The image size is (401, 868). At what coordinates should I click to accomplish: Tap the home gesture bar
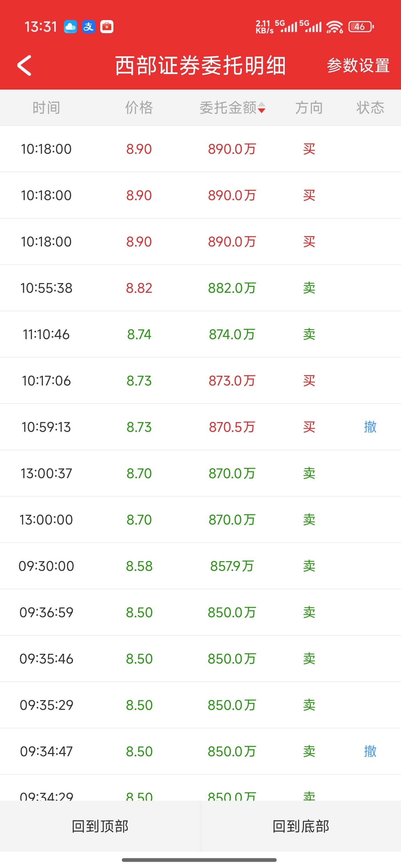199,860
